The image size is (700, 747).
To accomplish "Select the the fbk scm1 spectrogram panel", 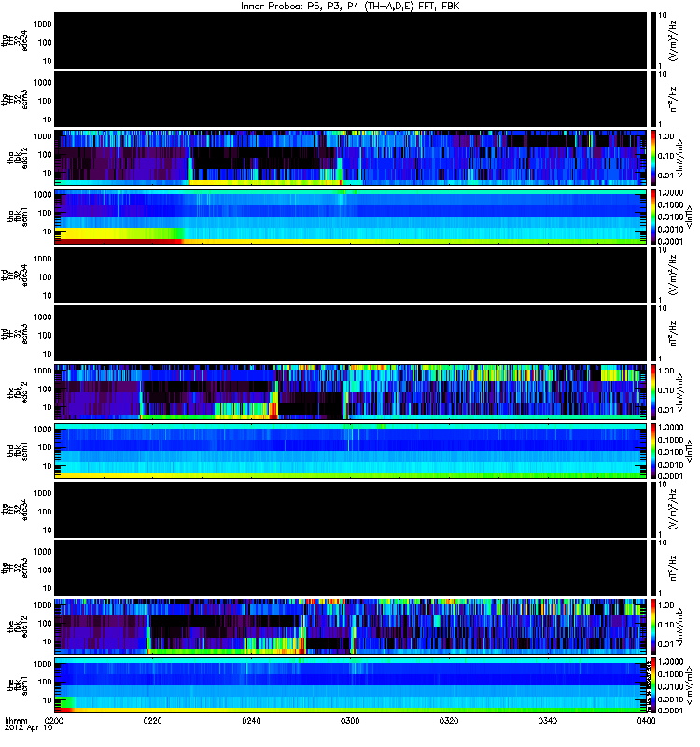I will point(351,686).
